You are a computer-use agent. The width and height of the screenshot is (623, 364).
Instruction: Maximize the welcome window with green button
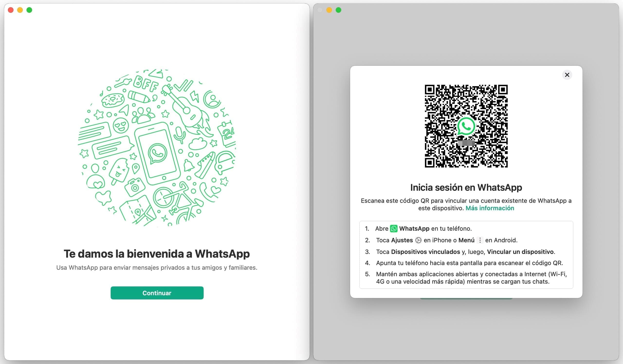pos(29,10)
